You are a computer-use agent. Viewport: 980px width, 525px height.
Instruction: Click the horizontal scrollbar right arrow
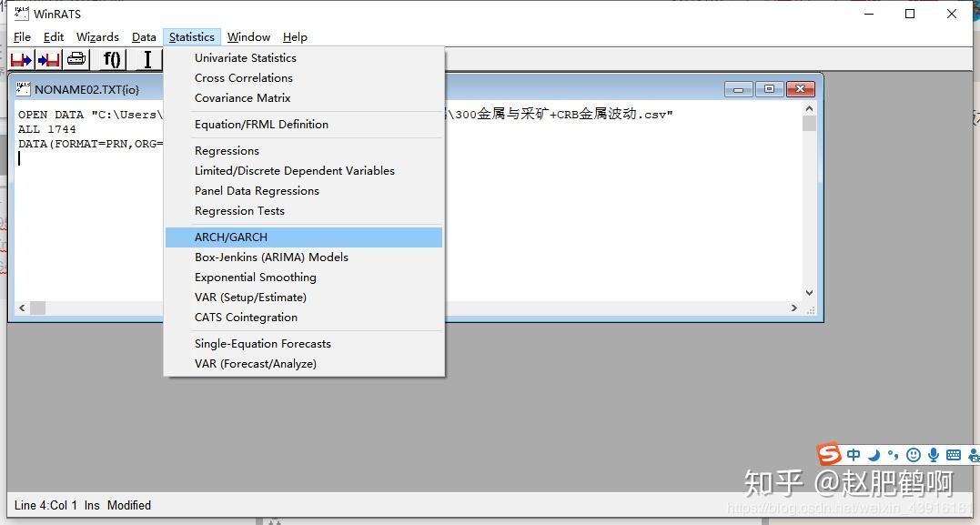793,308
